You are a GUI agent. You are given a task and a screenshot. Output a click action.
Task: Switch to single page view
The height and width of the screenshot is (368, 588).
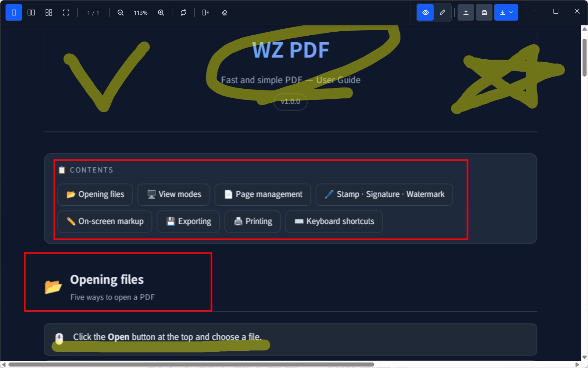point(14,13)
